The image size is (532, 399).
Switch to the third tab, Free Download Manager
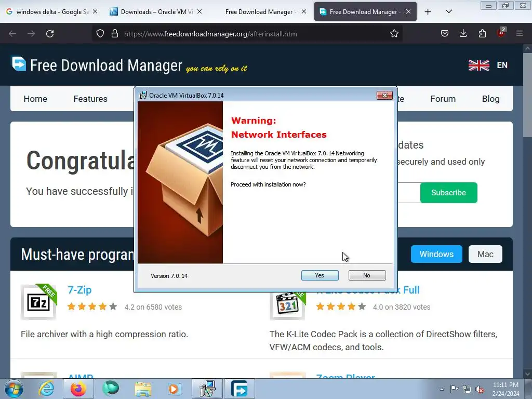pos(260,11)
